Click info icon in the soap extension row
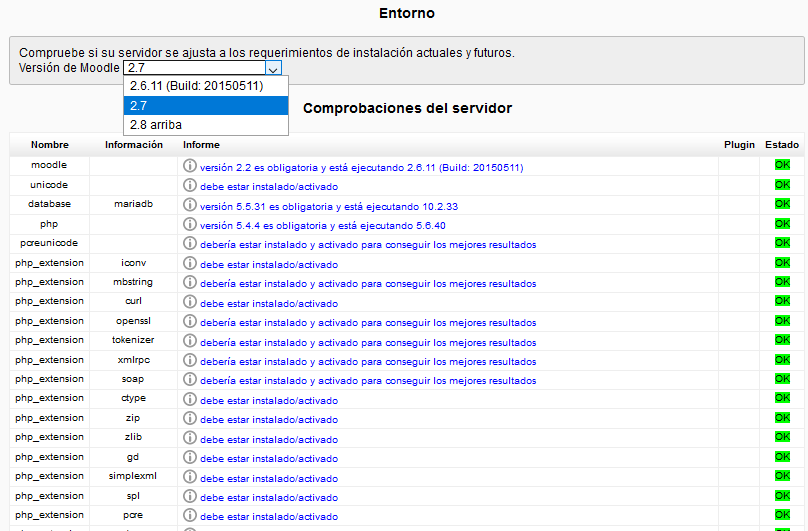808x531 pixels. pyautogui.click(x=190, y=379)
